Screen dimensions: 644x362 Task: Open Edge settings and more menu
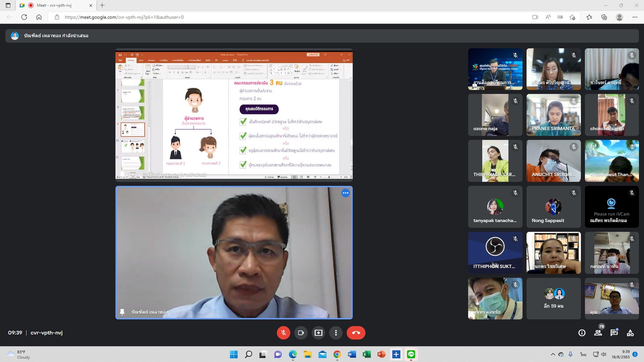click(x=635, y=17)
